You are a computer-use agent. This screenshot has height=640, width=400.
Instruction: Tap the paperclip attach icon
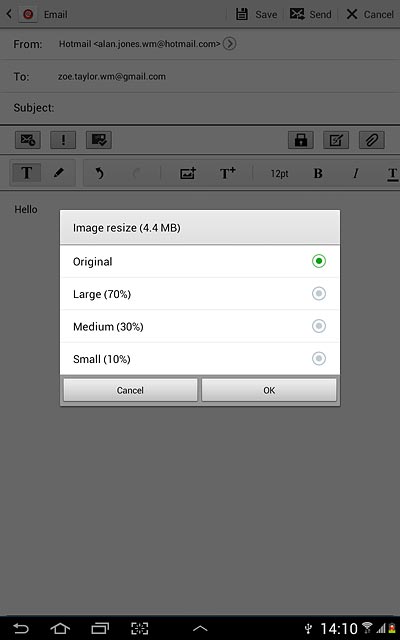(x=371, y=140)
